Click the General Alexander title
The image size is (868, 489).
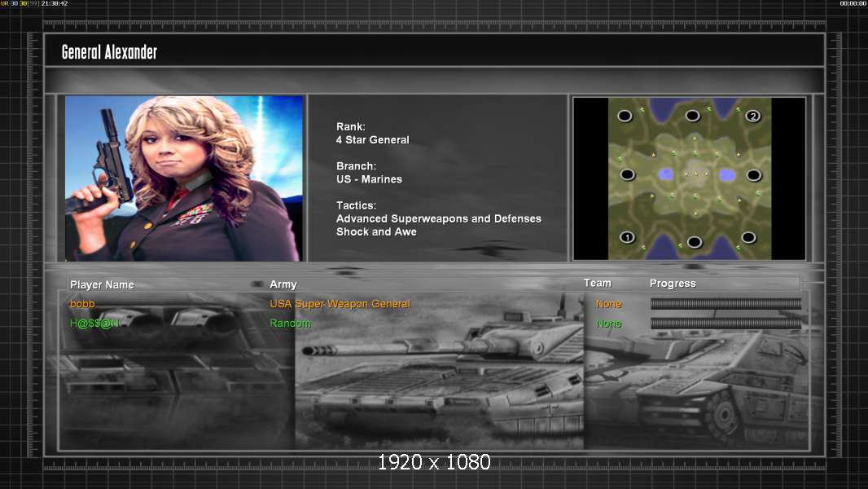[x=110, y=52]
